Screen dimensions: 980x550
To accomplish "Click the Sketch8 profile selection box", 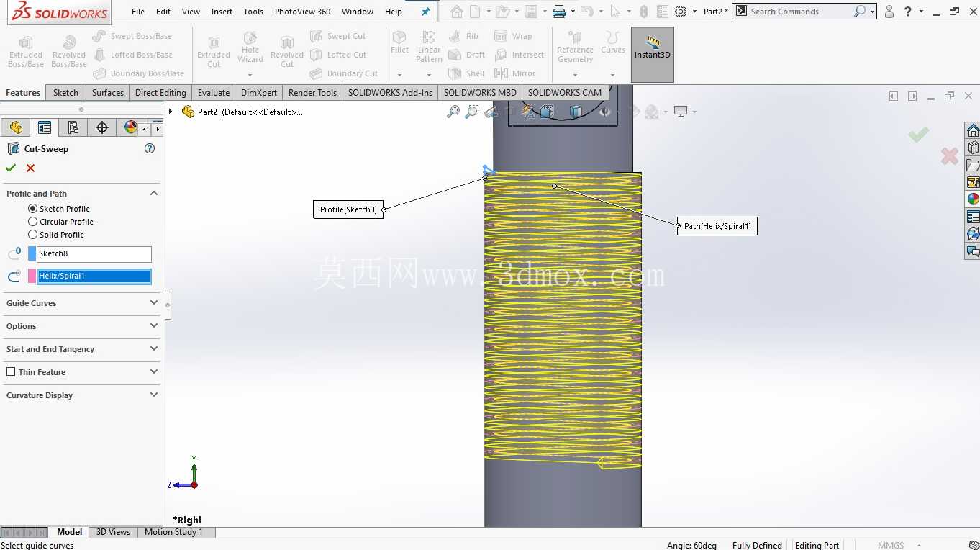I will pos(94,253).
